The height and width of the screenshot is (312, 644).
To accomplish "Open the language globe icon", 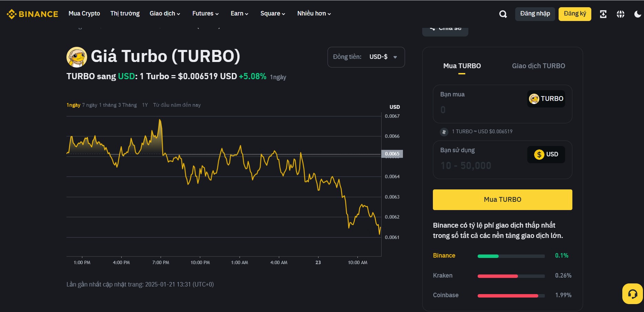I will coord(621,14).
